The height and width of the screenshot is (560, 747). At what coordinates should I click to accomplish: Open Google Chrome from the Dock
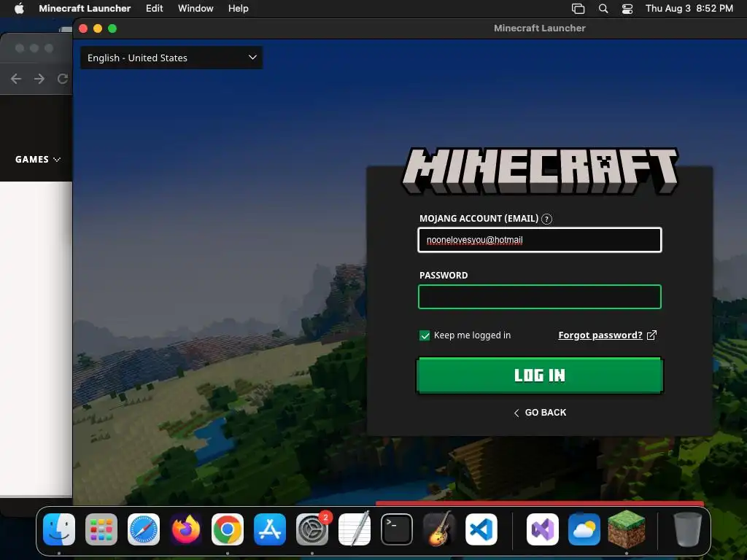click(x=228, y=529)
